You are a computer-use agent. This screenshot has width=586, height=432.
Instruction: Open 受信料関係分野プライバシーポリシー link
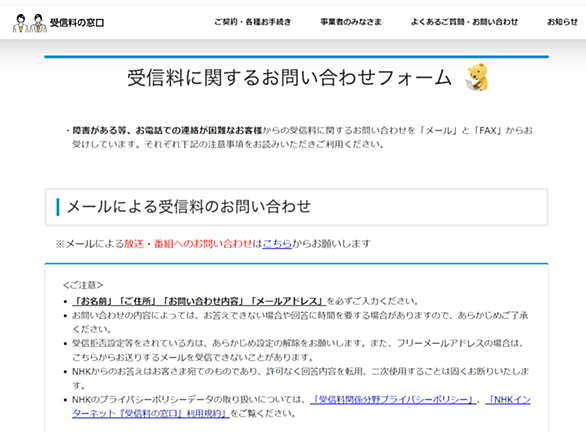pos(393,399)
